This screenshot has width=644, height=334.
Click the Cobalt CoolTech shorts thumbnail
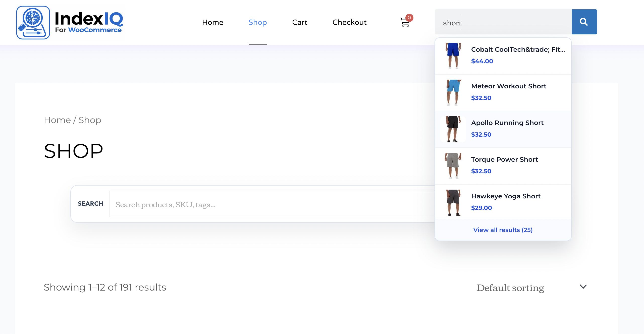453,56
